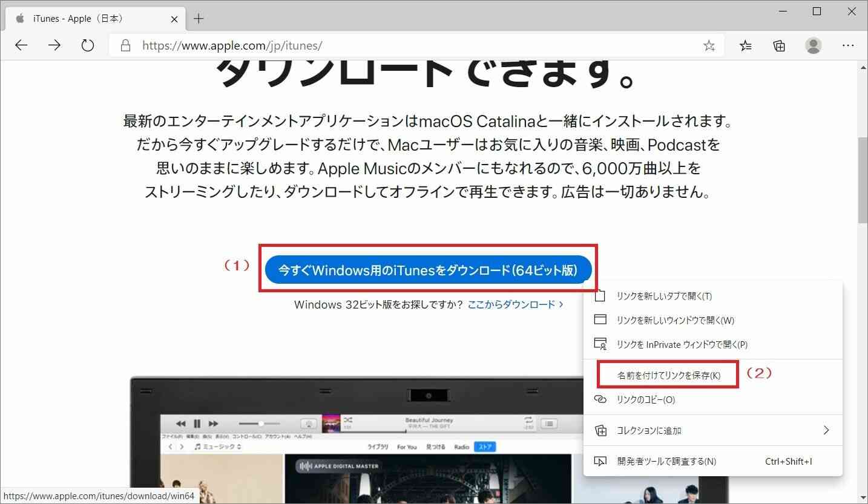
Task: Click the address bar URL field
Action: [x=418, y=45]
